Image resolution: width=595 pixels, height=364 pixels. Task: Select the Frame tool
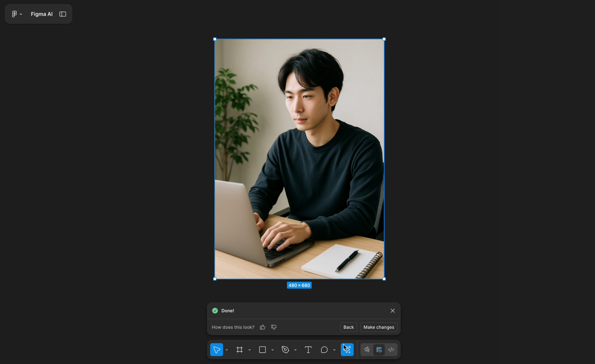coord(240,350)
